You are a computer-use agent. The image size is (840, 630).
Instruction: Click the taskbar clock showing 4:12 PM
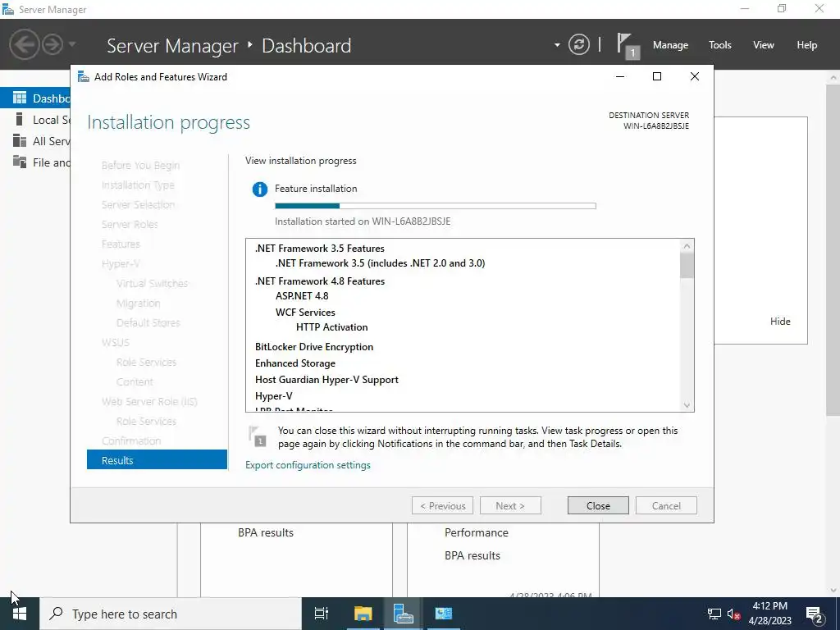pos(769,614)
